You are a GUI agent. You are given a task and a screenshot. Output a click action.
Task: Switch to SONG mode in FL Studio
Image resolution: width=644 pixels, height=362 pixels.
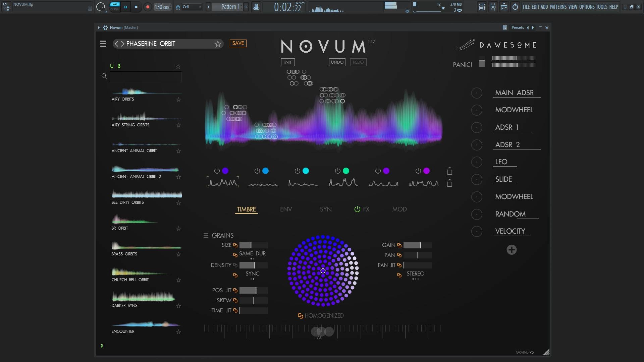point(115,9)
